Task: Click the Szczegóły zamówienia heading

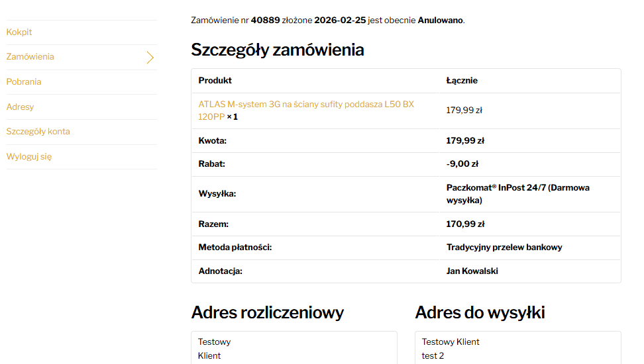Action: pyautogui.click(x=277, y=50)
